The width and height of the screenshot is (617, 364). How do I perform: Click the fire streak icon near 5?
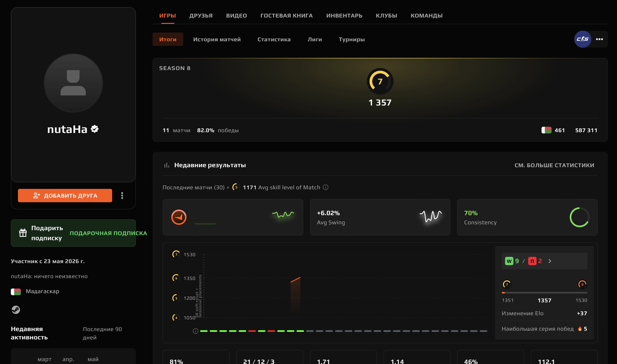coord(580,329)
